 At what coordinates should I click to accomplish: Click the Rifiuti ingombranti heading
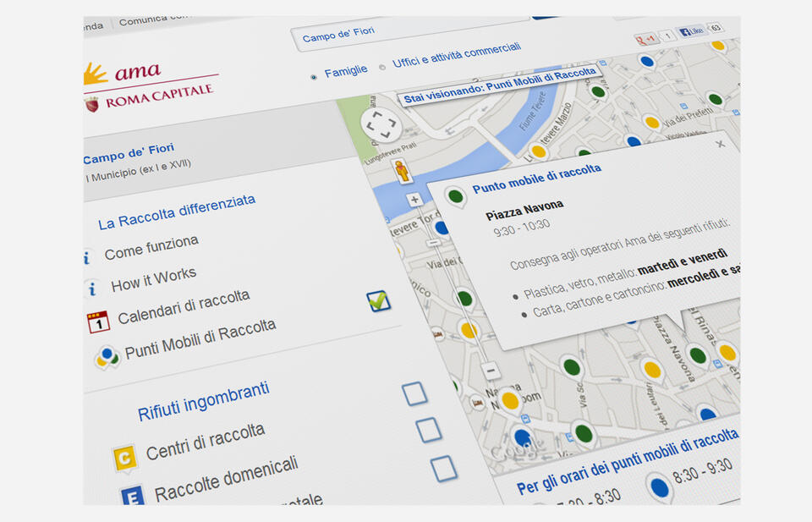(204, 402)
